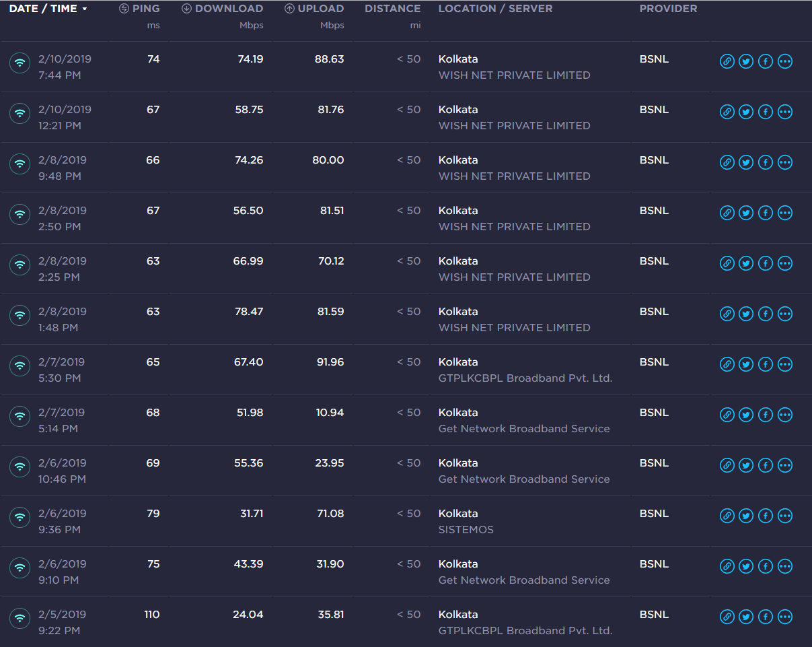Open more options for 2/8/2019 2:50 PM result
This screenshot has height=647, width=812.
(785, 213)
